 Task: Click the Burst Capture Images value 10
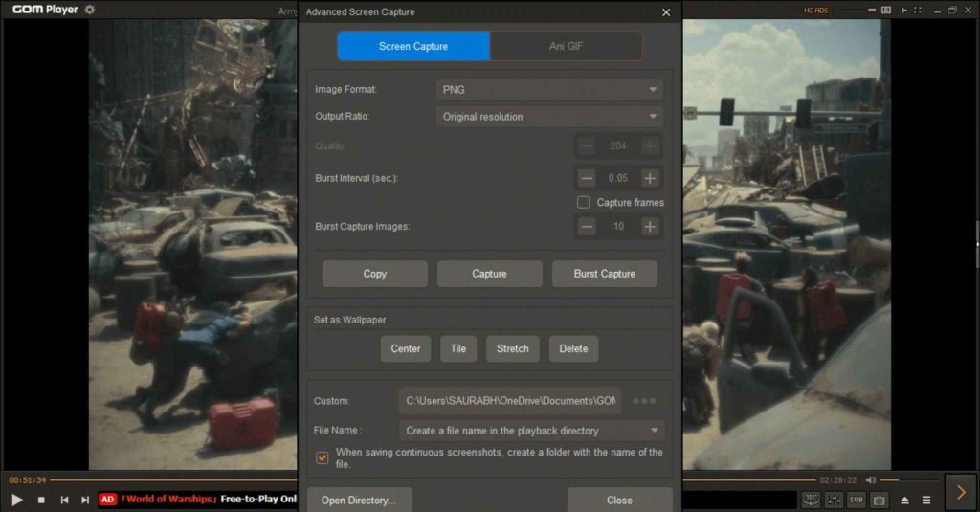pyautogui.click(x=618, y=226)
